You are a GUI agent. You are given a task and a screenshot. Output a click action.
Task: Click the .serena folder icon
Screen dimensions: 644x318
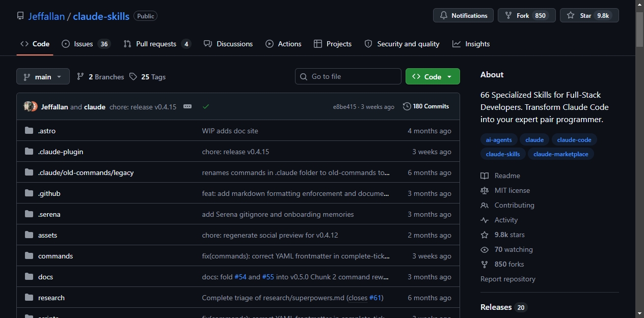pos(29,214)
